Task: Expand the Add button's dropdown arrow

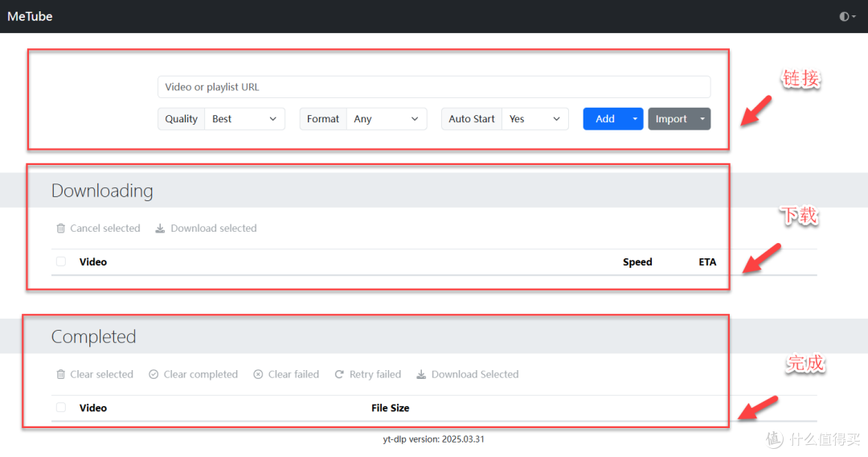Action: coord(635,119)
